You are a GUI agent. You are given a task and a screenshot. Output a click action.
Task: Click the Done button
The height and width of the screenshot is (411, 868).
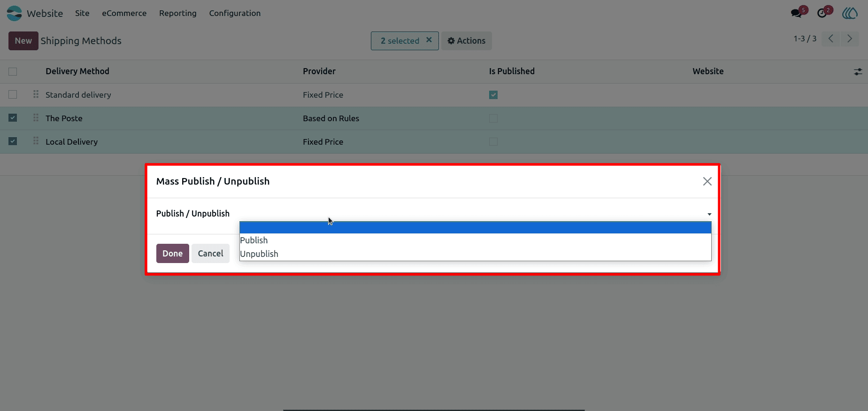coord(173,253)
